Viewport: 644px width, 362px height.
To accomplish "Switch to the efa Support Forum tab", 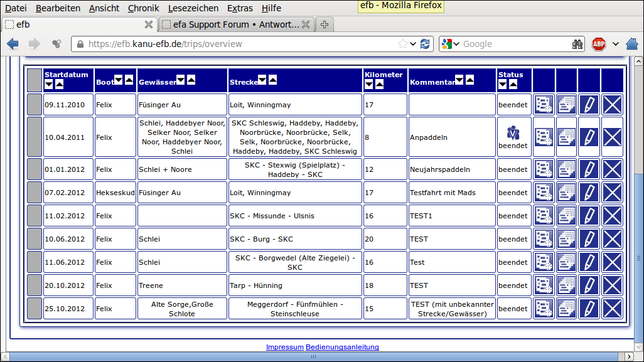I will click(230, 24).
